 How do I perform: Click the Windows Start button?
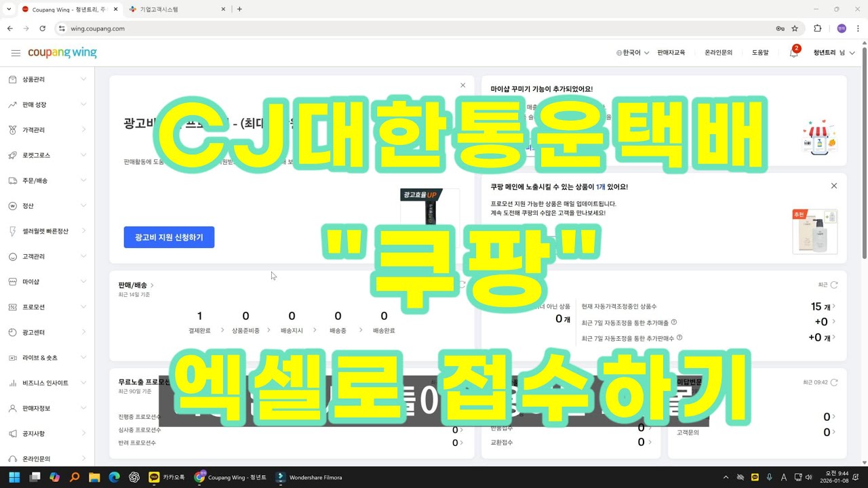pyautogui.click(x=15, y=477)
